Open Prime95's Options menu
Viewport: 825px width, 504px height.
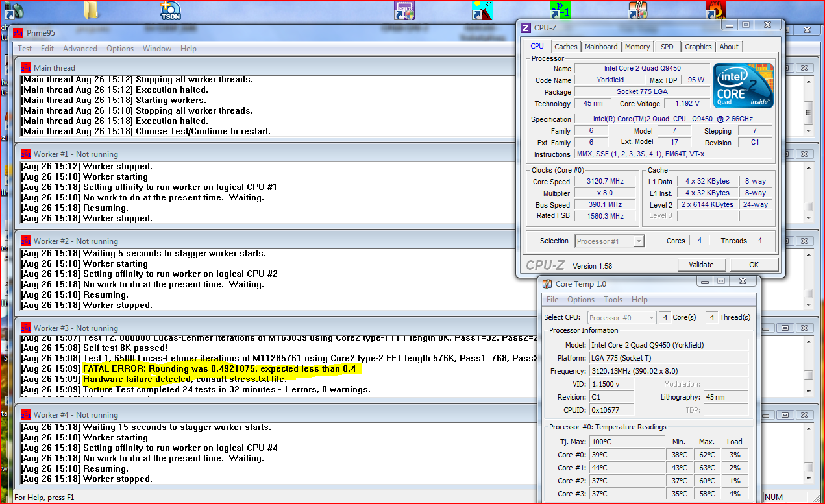(120, 49)
